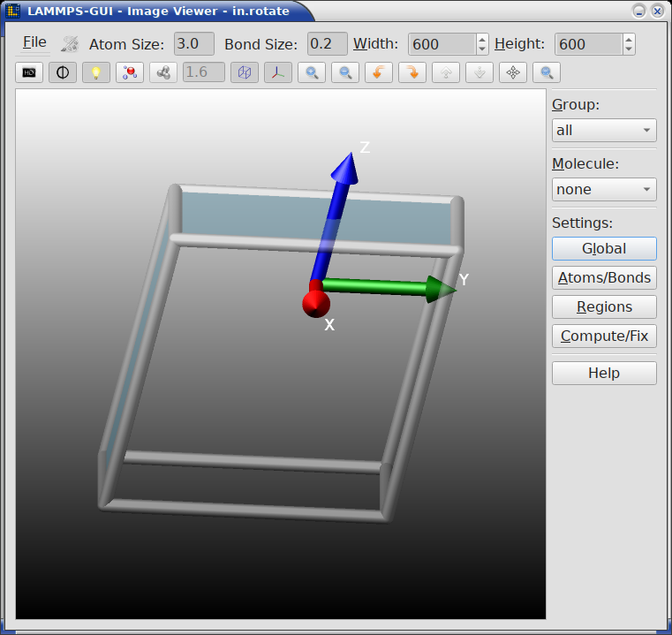This screenshot has height=635, width=672.
Task: Open the File menu
Action: 34,43
